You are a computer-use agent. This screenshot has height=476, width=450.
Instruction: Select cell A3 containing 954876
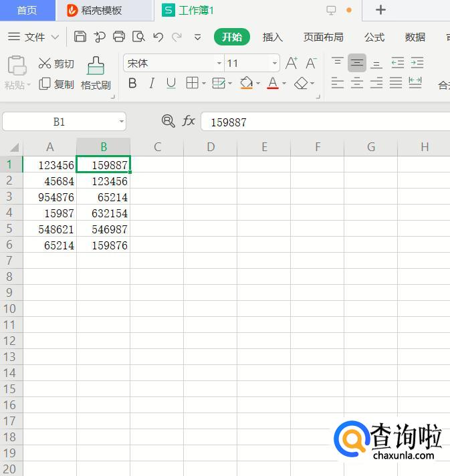(x=50, y=197)
